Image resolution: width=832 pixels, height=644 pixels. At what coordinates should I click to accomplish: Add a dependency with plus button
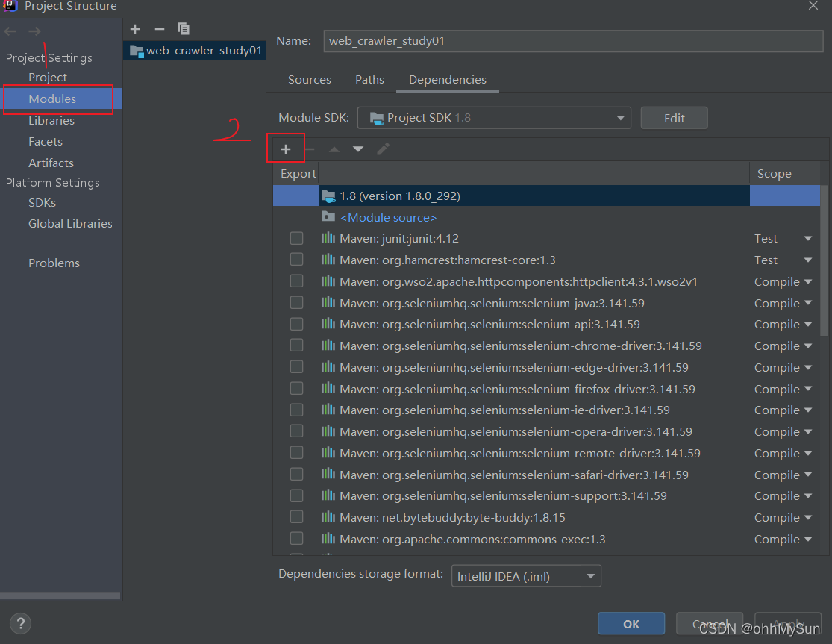pos(286,149)
